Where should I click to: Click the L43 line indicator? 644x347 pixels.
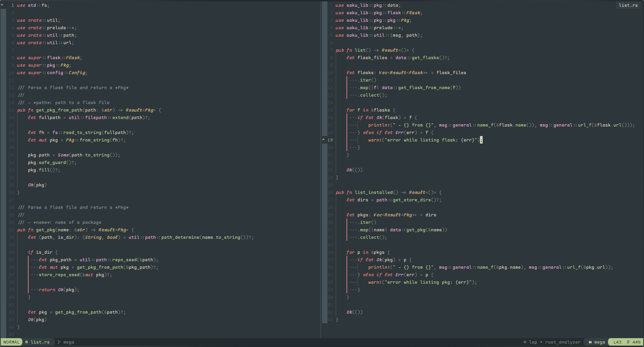[x=617, y=342]
